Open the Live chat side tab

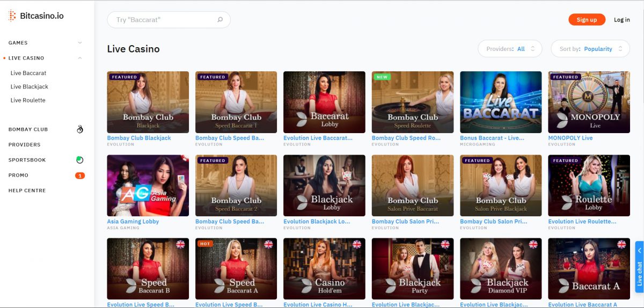pyautogui.click(x=639, y=266)
